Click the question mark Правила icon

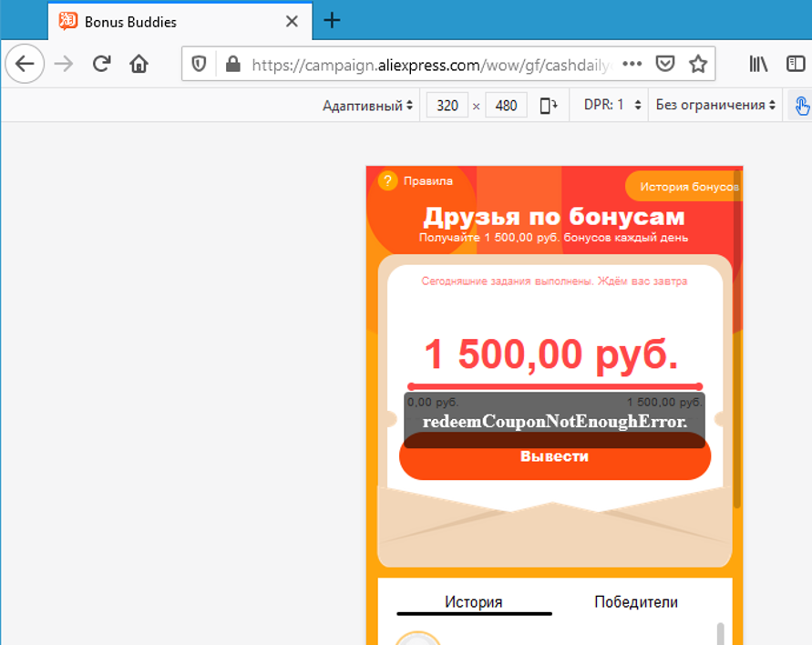387,181
